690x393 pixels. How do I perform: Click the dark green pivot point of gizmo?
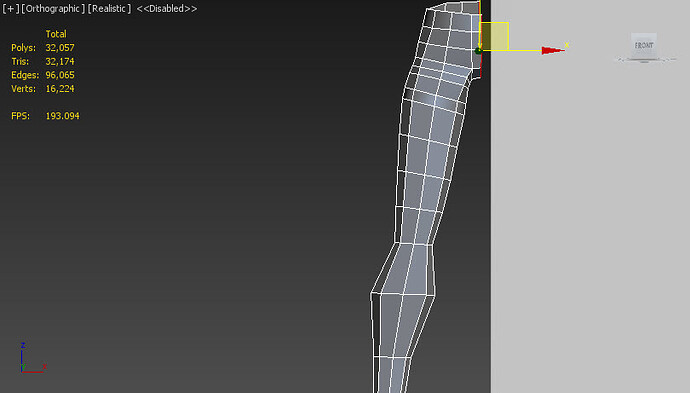[x=478, y=51]
